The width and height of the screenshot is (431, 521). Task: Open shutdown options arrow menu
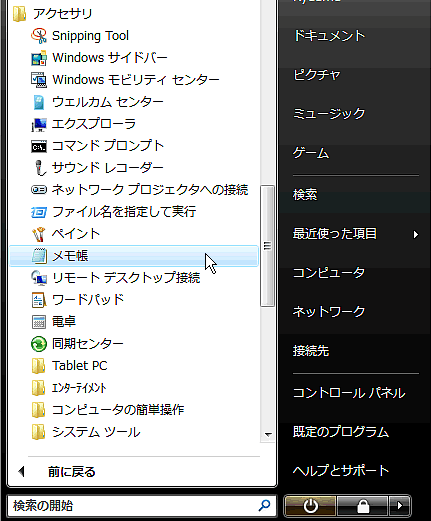point(399,506)
